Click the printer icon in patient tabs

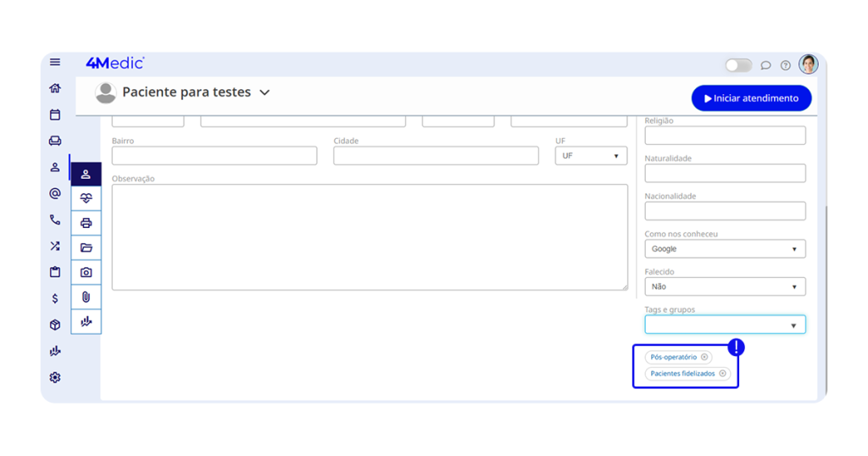86,223
